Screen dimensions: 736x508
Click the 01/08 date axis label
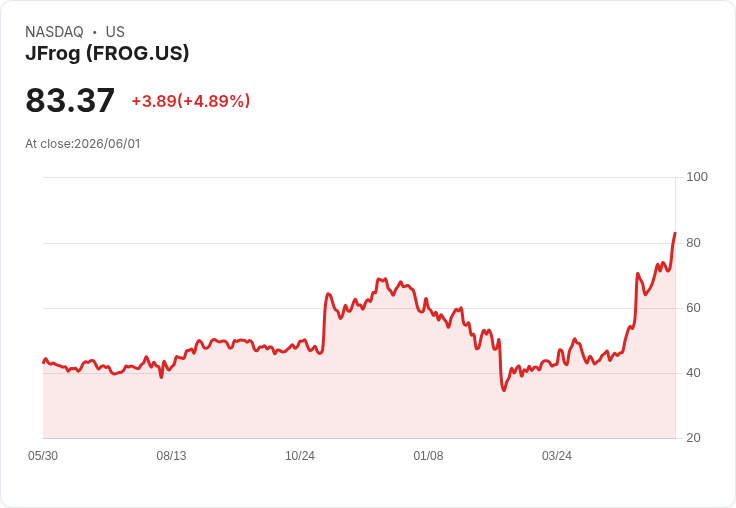(x=428, y=456)
